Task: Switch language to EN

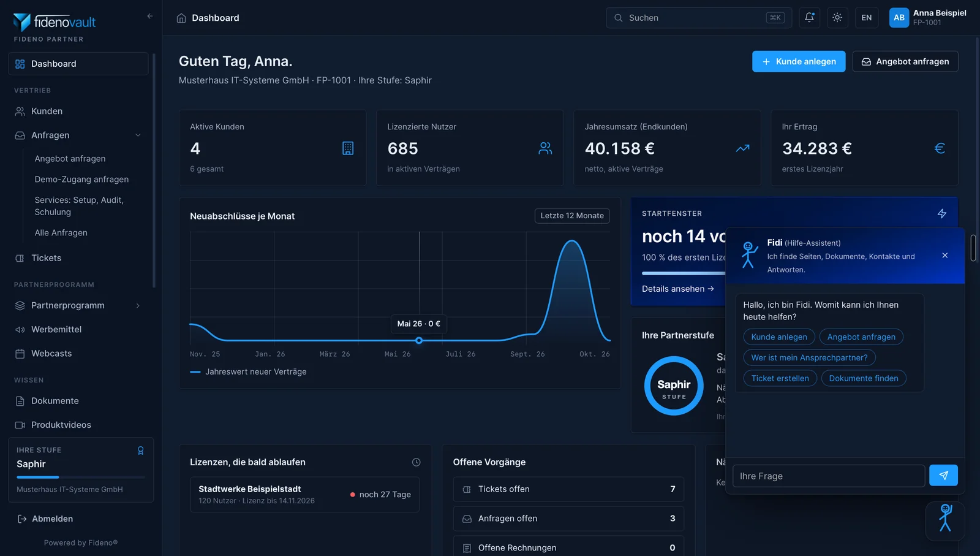Action: pyautogui.click(x=867, y=18)
